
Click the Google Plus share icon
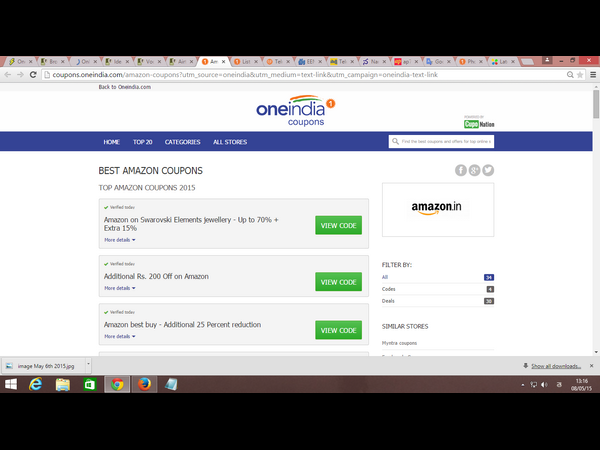(x=475, y=170)
